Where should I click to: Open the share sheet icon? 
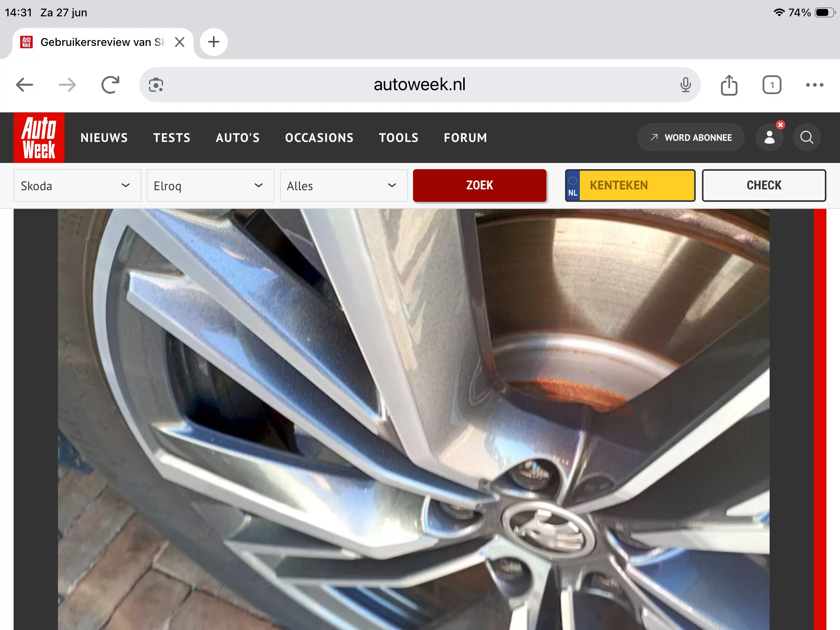click(x=729, y=85)
